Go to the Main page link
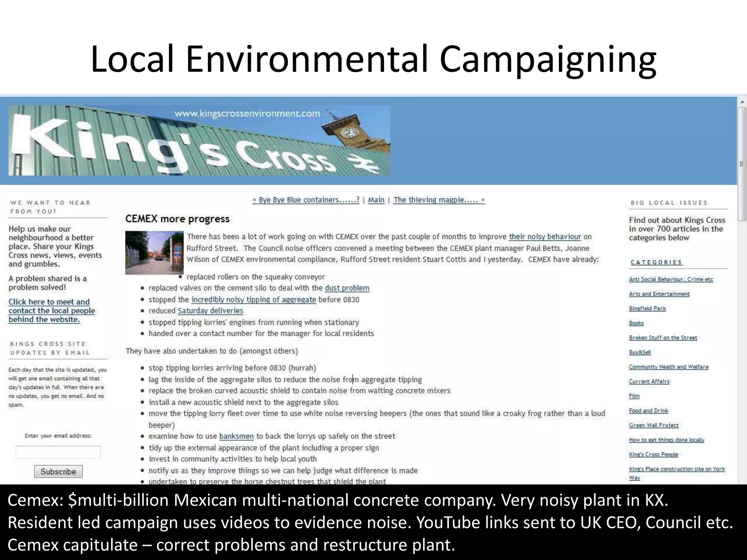747x560 pixels. click(376, 200)
